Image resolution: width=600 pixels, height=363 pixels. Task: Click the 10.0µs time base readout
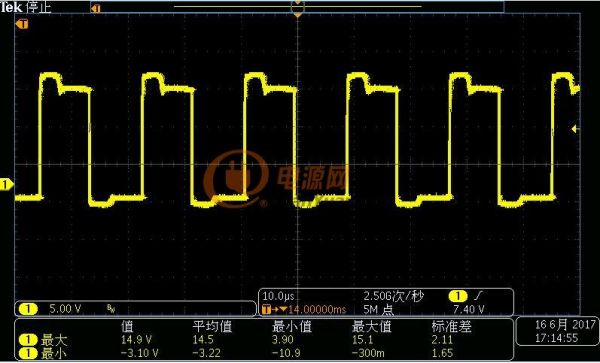[279, 296]
